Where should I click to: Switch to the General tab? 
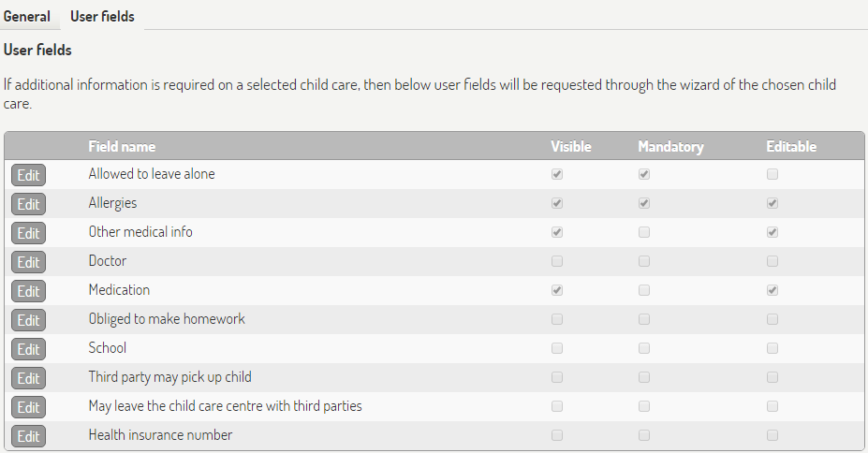click(x=27, y=16)
